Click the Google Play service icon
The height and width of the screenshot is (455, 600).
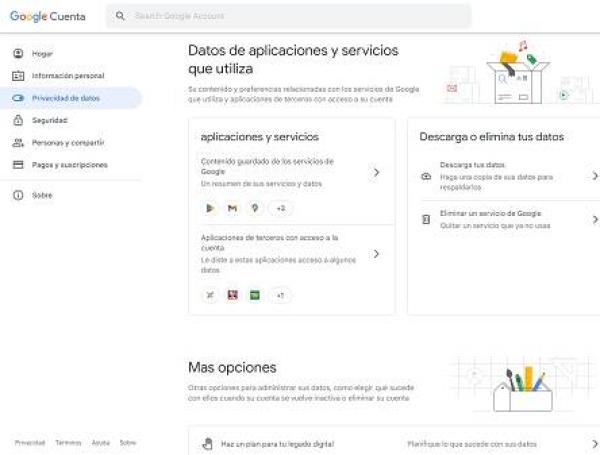[210, 208]
